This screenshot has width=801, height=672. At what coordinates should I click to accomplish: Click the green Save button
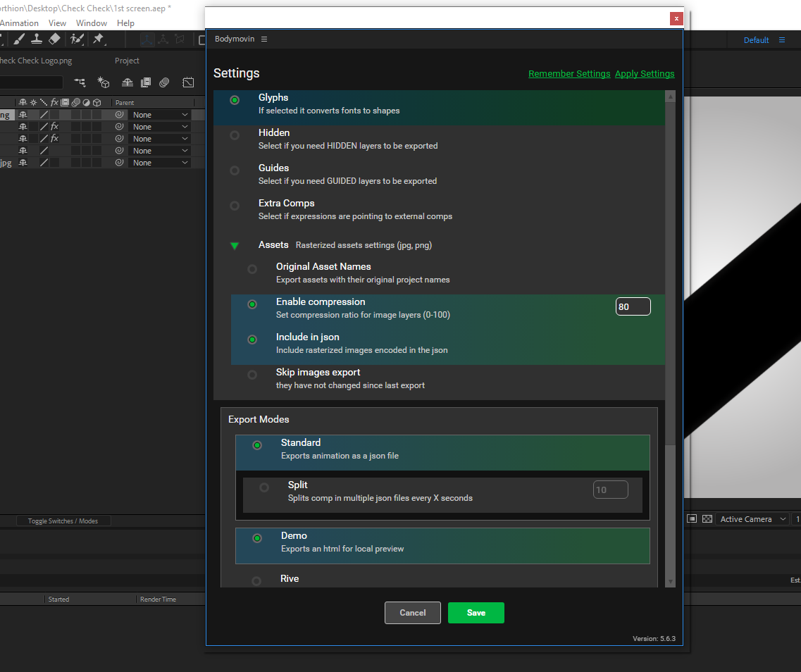(476, 613)
